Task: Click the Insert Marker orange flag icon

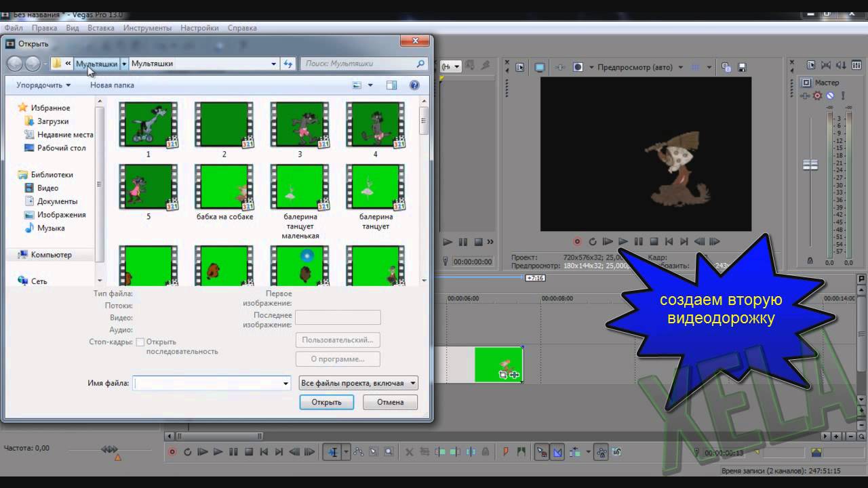Action: pos(505,452)
